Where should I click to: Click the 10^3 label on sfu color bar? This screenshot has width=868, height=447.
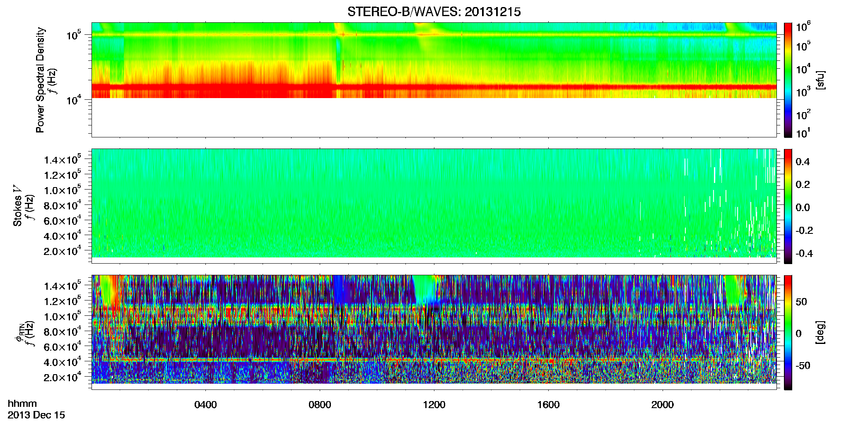[x=803, y=92]
